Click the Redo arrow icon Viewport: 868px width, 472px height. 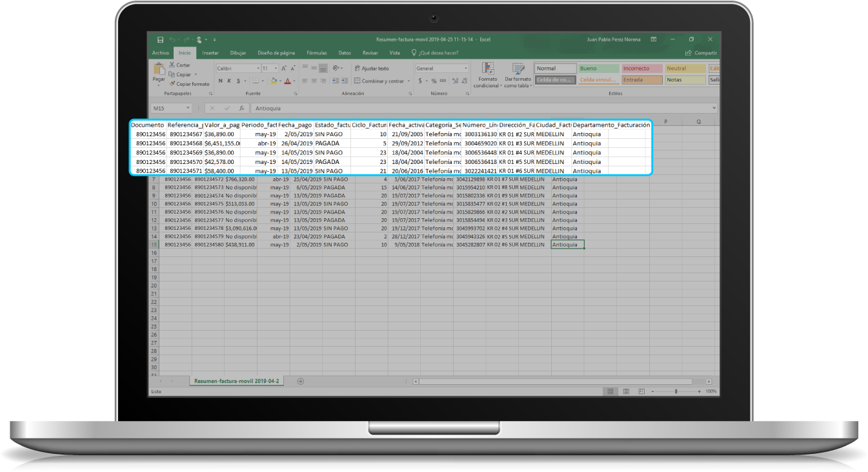pos(186,39)
